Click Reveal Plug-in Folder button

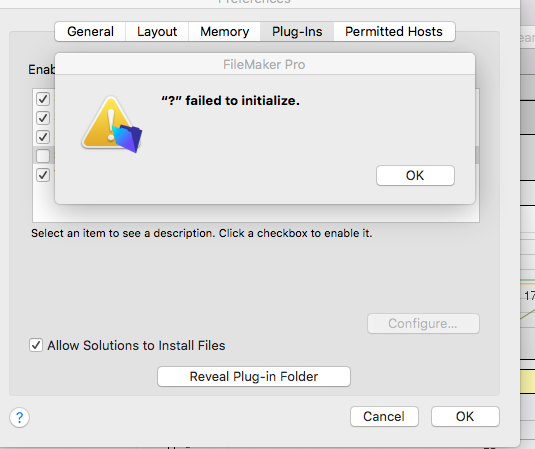click(x=254, y=377)
